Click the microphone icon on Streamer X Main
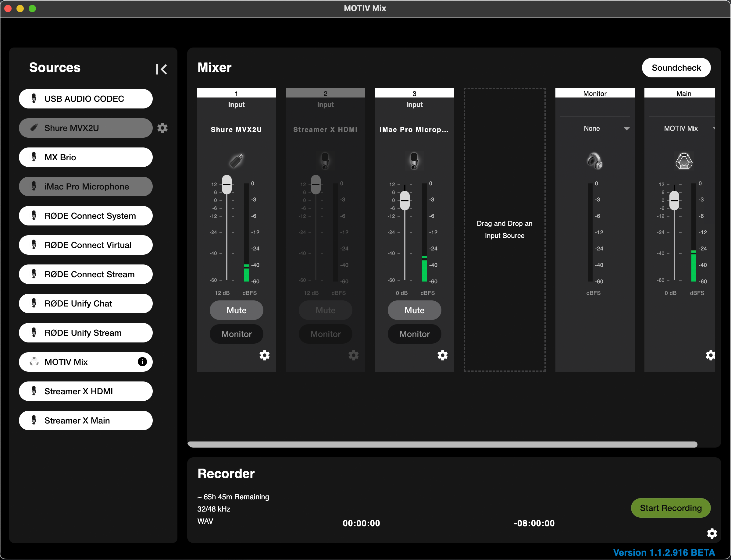This screenshot has width=731, height=560. coord(34,420)
